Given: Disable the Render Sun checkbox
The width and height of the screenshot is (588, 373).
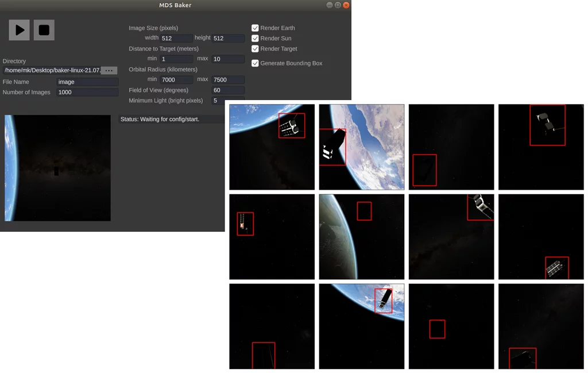Looking at the screenshot, I should 255,39.
